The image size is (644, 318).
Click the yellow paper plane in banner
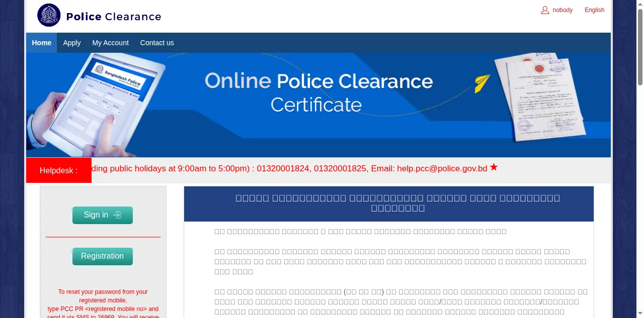[482, 83]
